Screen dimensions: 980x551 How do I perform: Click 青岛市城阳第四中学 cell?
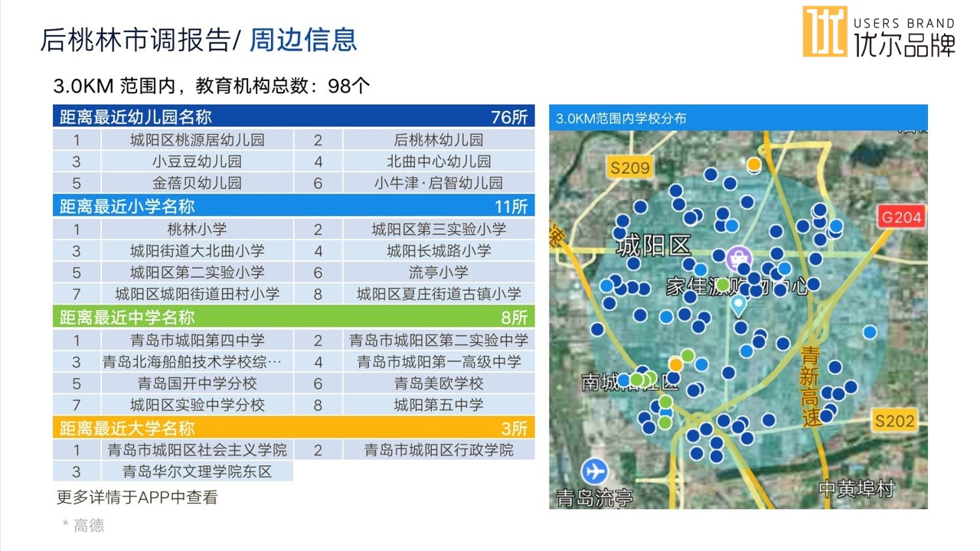(198, 340)
